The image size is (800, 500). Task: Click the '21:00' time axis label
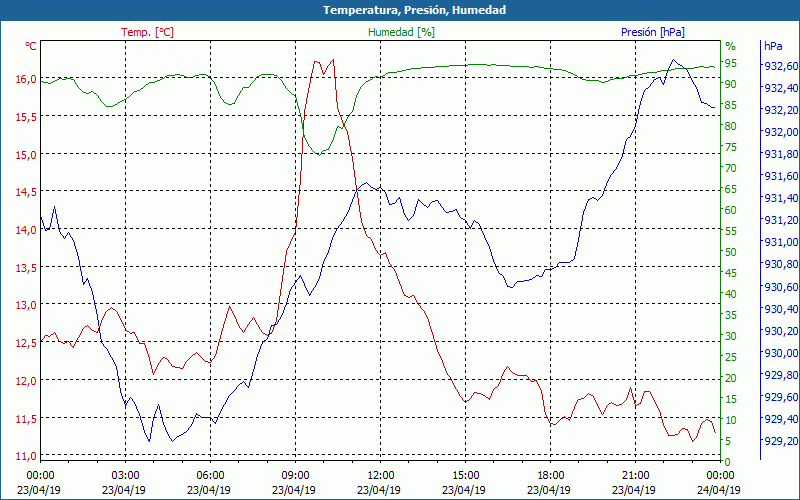[x=635, y=476]
